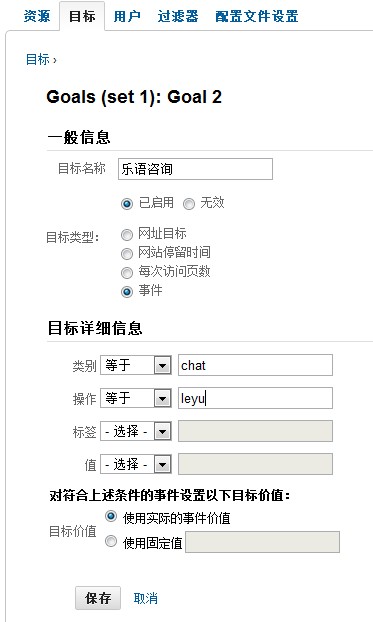Open the 类别 condition dropdown
The width and height of the screenshot is (373, 622).
[x=136, y=365]
